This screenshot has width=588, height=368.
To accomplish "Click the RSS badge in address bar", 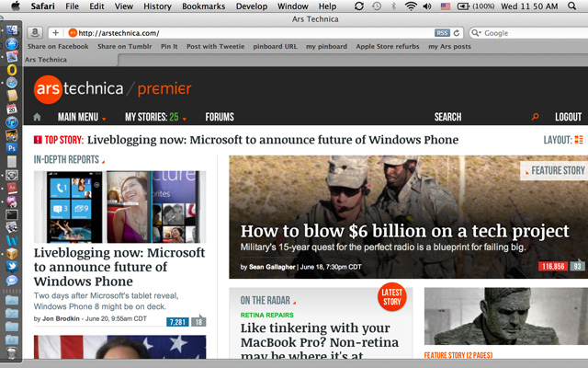I will point(442,33).
